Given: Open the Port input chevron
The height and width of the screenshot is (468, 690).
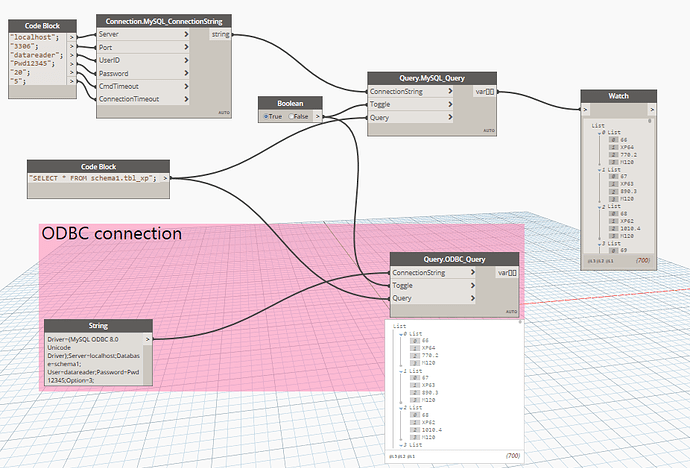Looking at the screenshot, I should pyautogui.click(x=186, y=47).
